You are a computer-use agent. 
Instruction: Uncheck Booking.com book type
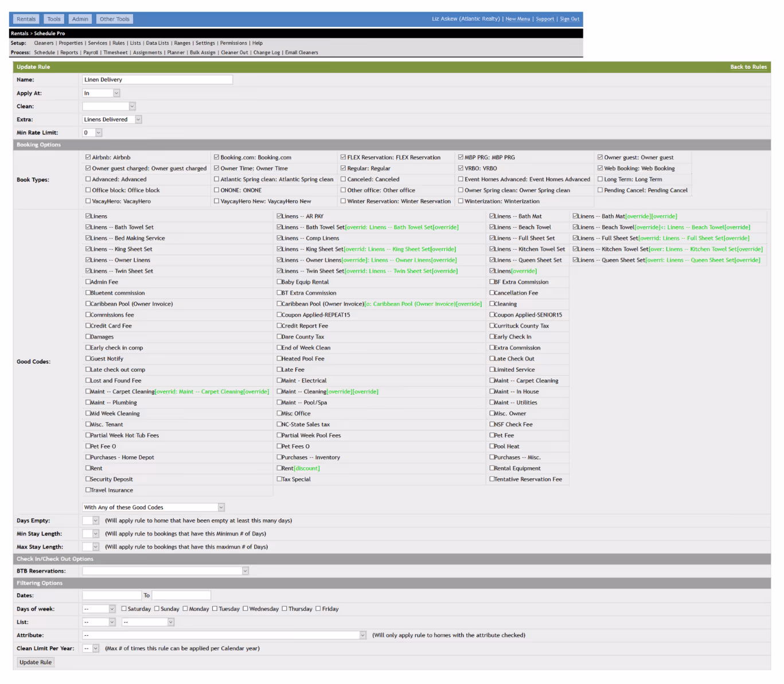click(x=217, y=157)
